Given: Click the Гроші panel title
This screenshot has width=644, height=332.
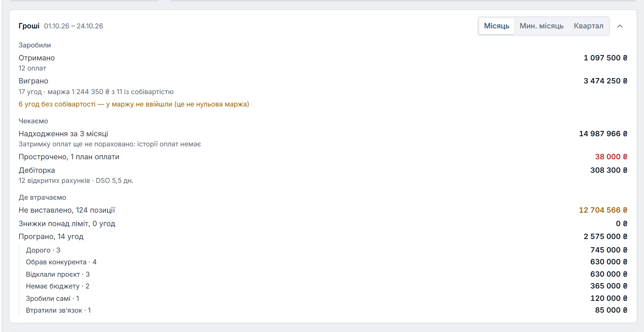Looking at the screenshot, I should click(x=29, y=26).
